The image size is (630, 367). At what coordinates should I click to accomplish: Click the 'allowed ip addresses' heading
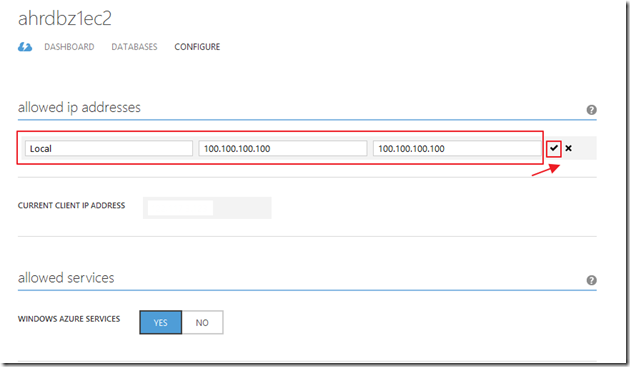pos(79,108)
